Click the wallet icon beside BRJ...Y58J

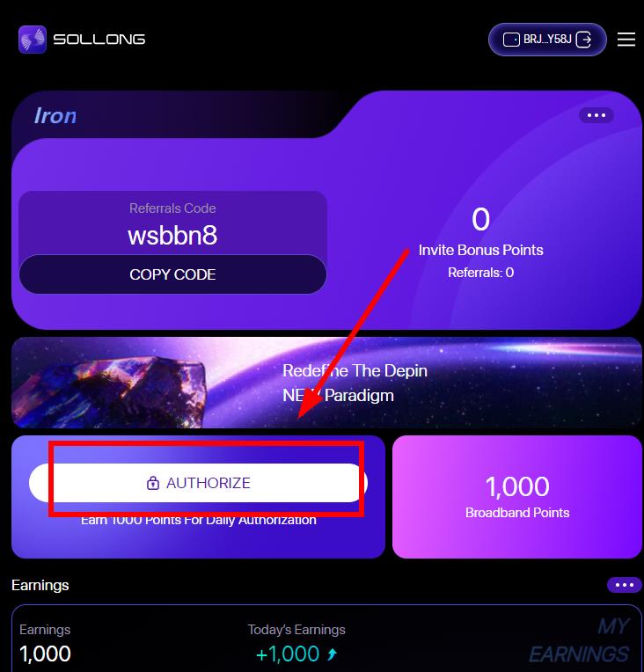511,40
